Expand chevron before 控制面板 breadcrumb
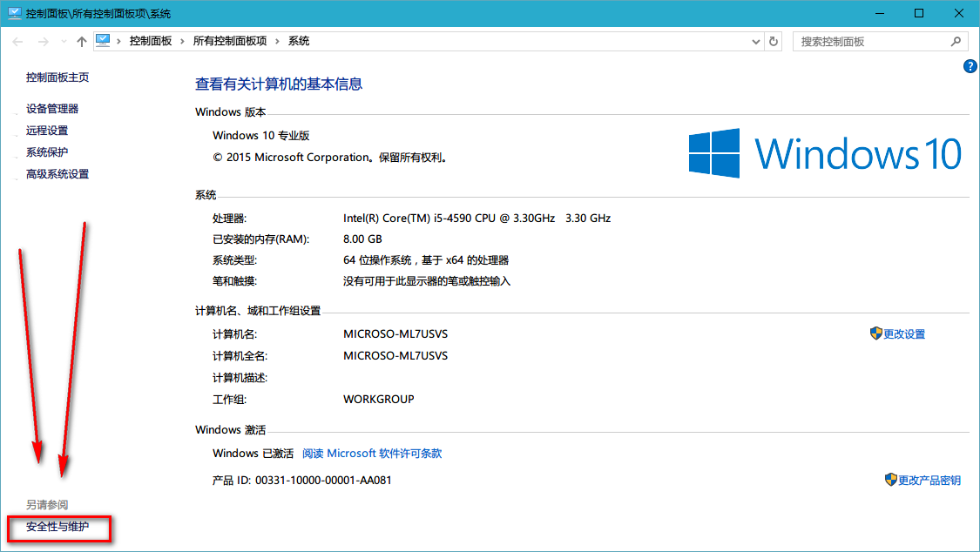 click(118, 42)
